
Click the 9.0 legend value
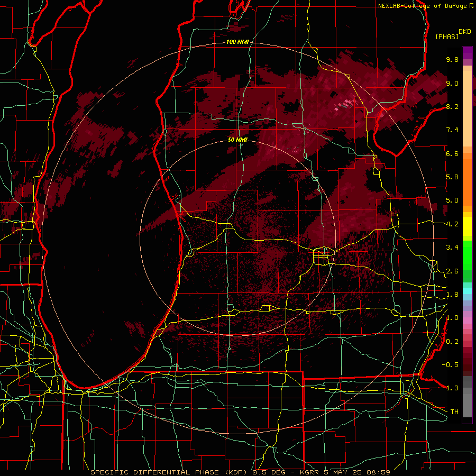(452, 83)
